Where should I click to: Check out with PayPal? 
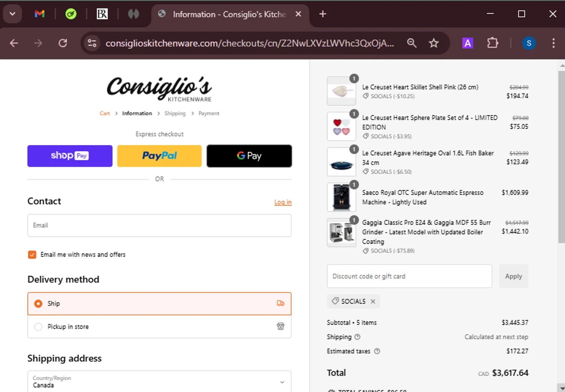click(x=159, y=156)
